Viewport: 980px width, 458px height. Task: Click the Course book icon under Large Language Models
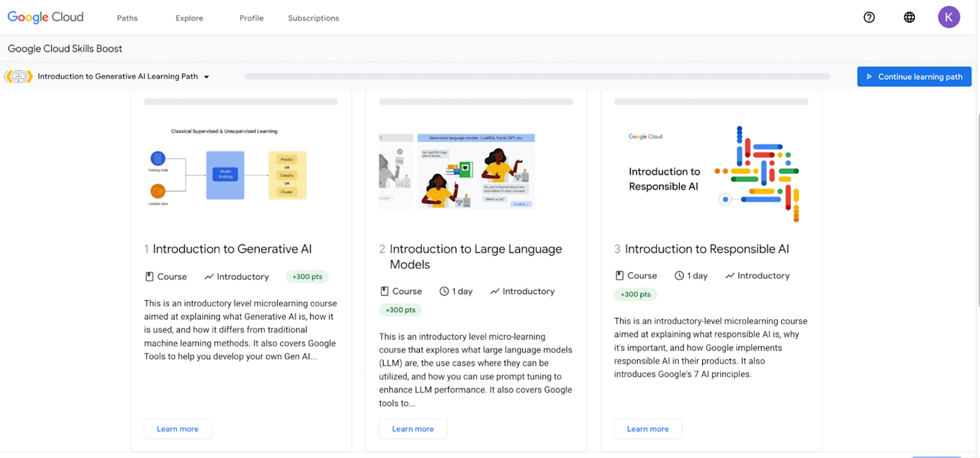384,291
